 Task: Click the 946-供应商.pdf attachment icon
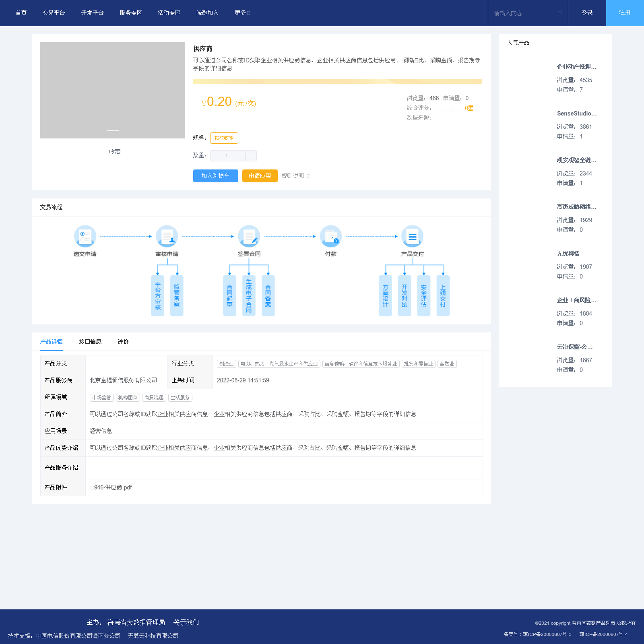coord(92,487)
